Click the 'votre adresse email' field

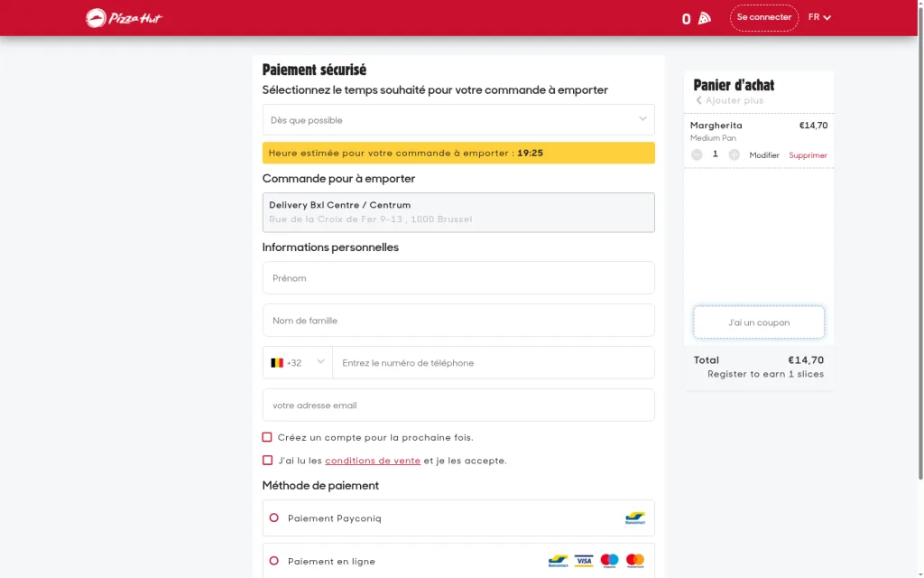click(x=458, y=406)
